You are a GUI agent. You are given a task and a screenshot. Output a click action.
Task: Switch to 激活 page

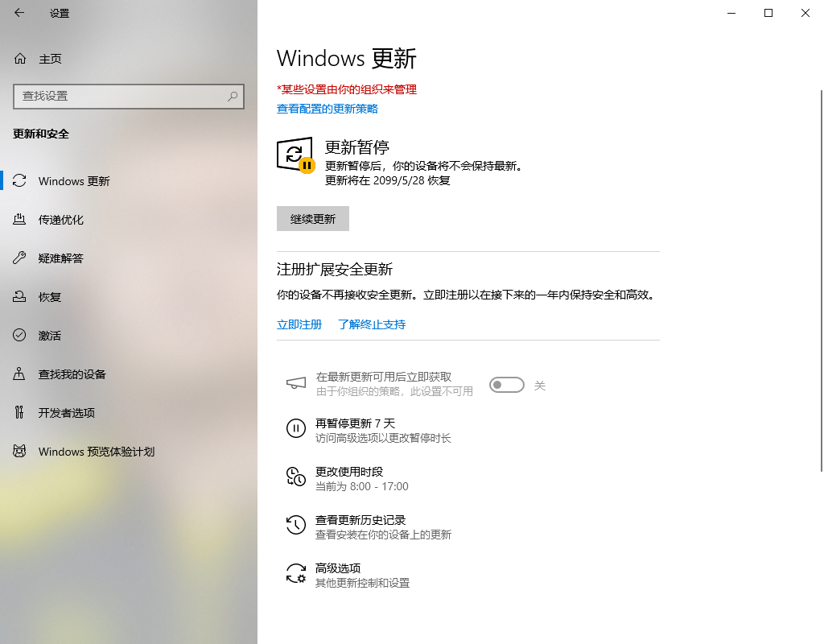(129, 336)
